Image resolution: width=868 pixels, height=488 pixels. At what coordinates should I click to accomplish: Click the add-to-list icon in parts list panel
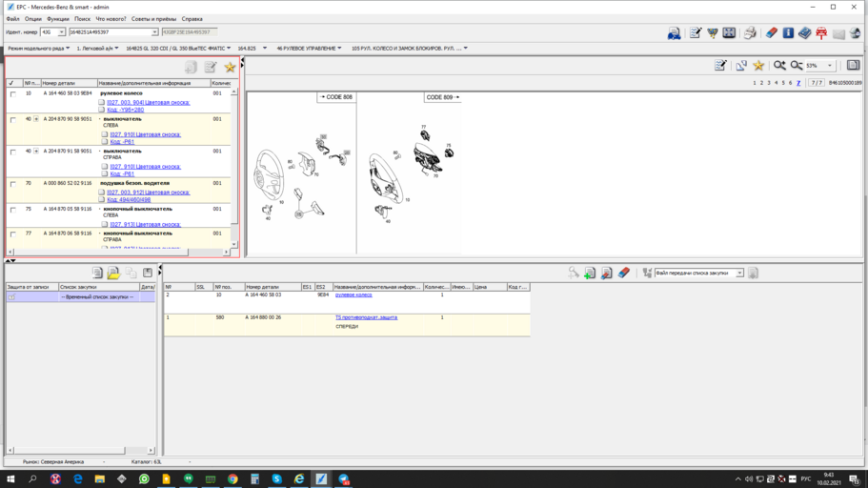[x=191, y=68]
